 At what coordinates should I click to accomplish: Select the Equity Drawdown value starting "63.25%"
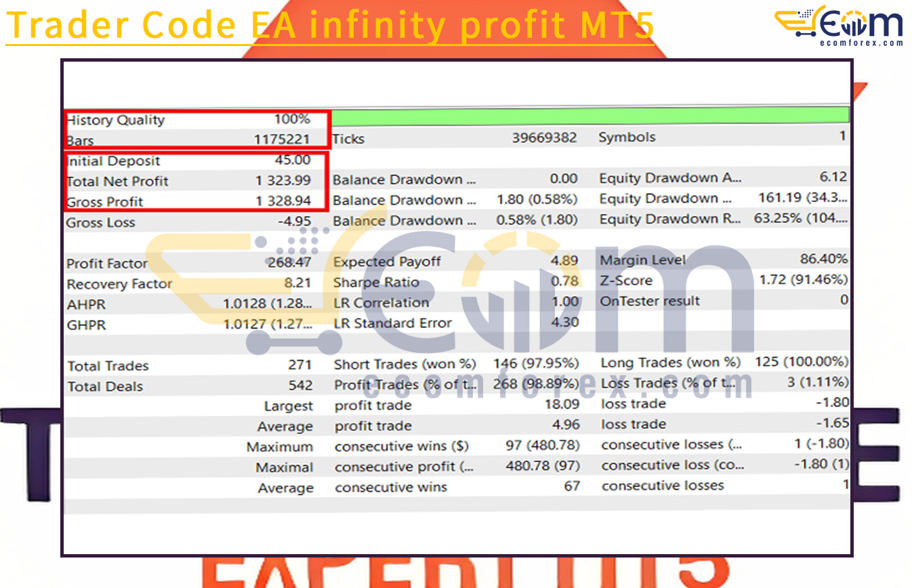click(801, 218)
